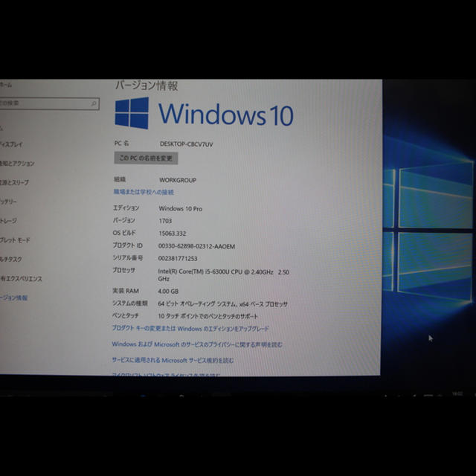This screenshot has width=476, height=476.
Task: Open the プライバシーに関する声明を読む link
Action: point(197,344)
